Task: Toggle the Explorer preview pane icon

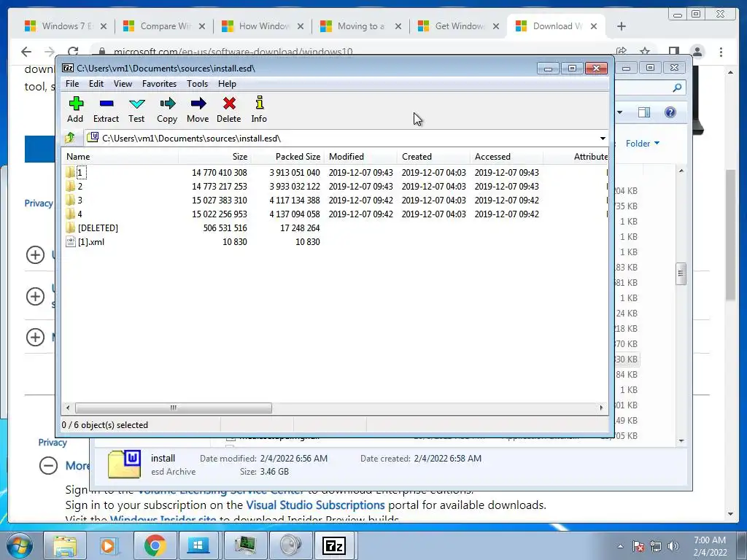Action: [644, 112]
